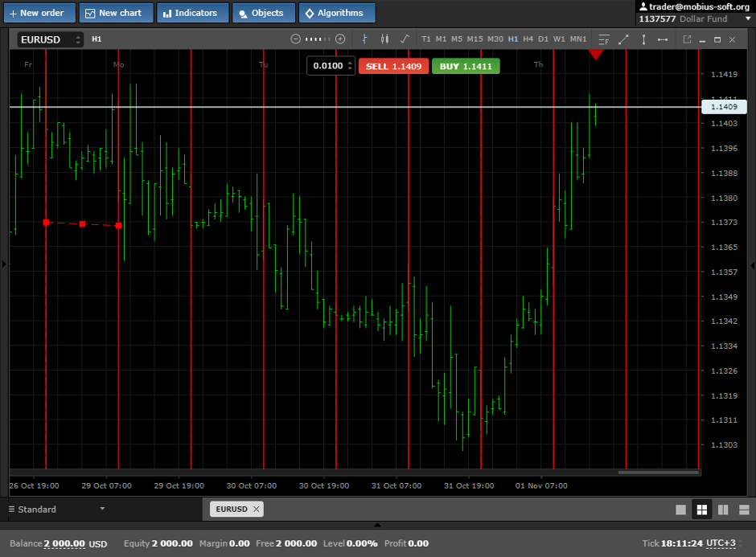756x557 pixels.
Task: Expand the right side panel arrow
Action: click(x=752, y=264)
